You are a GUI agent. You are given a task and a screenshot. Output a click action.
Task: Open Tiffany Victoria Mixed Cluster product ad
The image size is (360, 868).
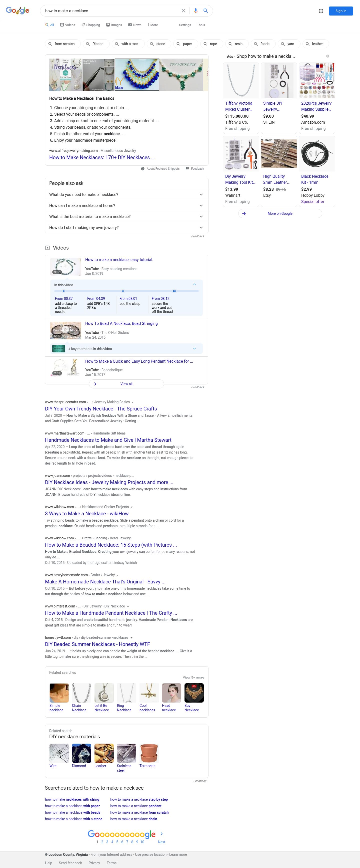coord(241,98)
